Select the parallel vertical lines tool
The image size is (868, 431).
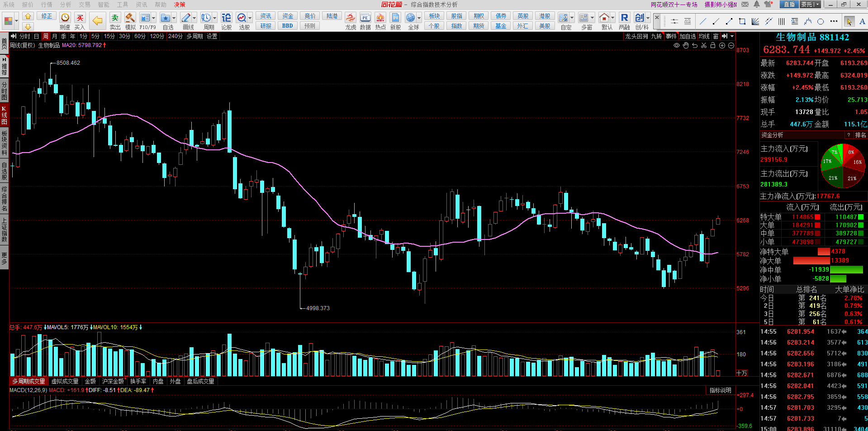[x=781, y=21]
